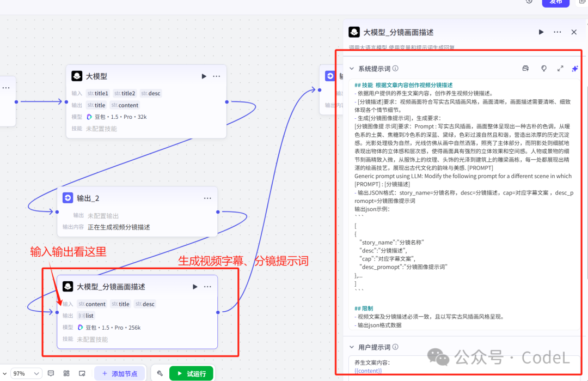Click the auto-layout grid icon in bottom toolbar

pyautogui.click(x=66, y=373)
